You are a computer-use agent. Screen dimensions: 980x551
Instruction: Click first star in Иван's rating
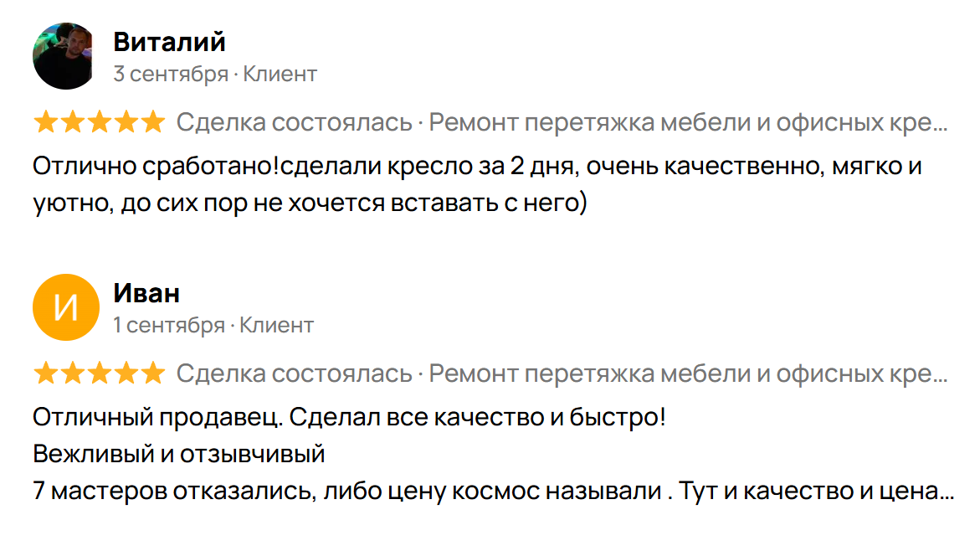point(45,373)
